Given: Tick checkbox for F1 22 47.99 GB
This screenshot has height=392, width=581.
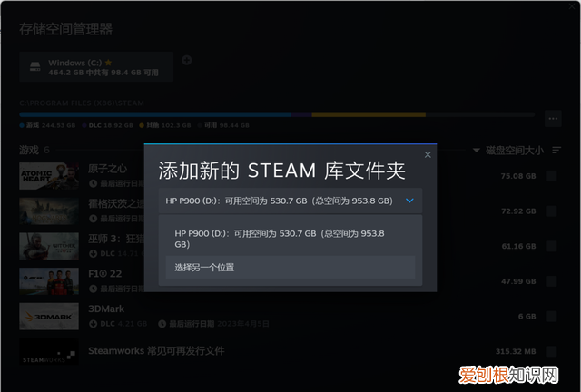Looking at the screenshot, I should (551, 281).
